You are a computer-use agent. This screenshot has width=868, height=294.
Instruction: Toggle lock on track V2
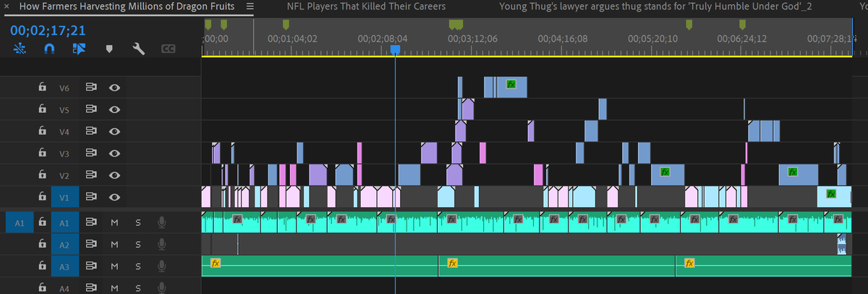43,175
